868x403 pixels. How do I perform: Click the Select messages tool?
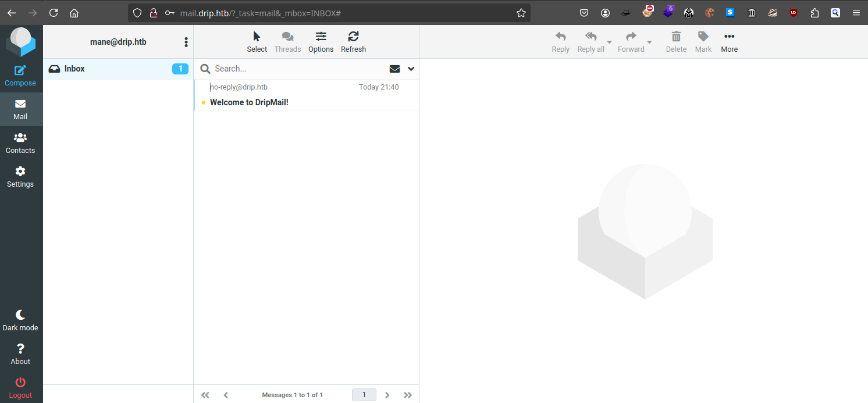[257, 37]
